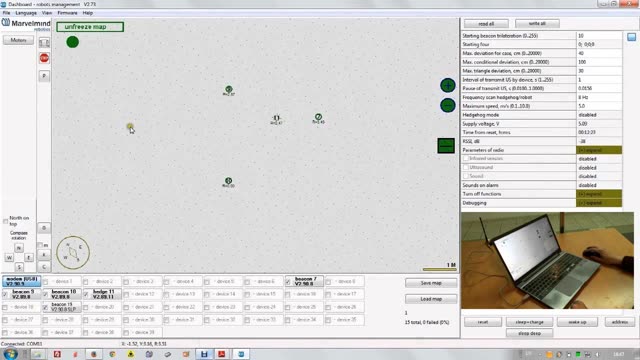Image resolution: width=640 pixels, height=360 pixels.
Task: Uncheck the beacon 19 checkbox
Action: 45,307
